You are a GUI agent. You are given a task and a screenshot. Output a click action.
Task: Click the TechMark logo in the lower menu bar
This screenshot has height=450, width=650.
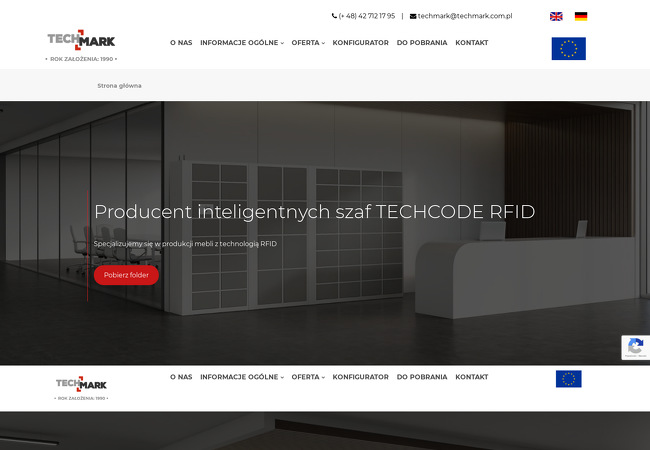81,384
